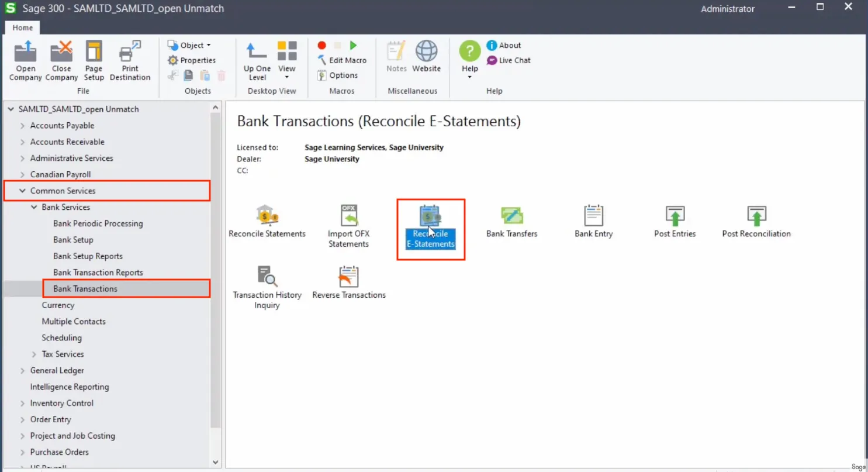Select Currency under Common Services

click(58, 305)
